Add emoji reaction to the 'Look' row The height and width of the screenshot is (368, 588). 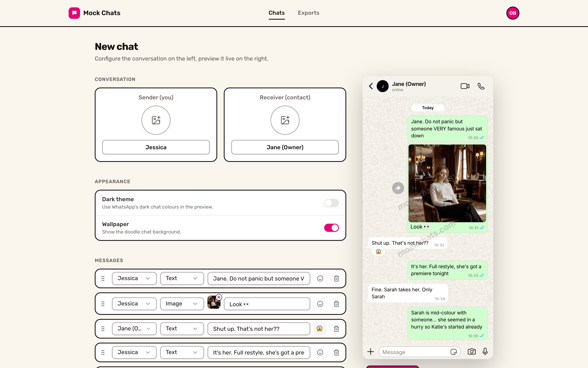tap(320, 304)
